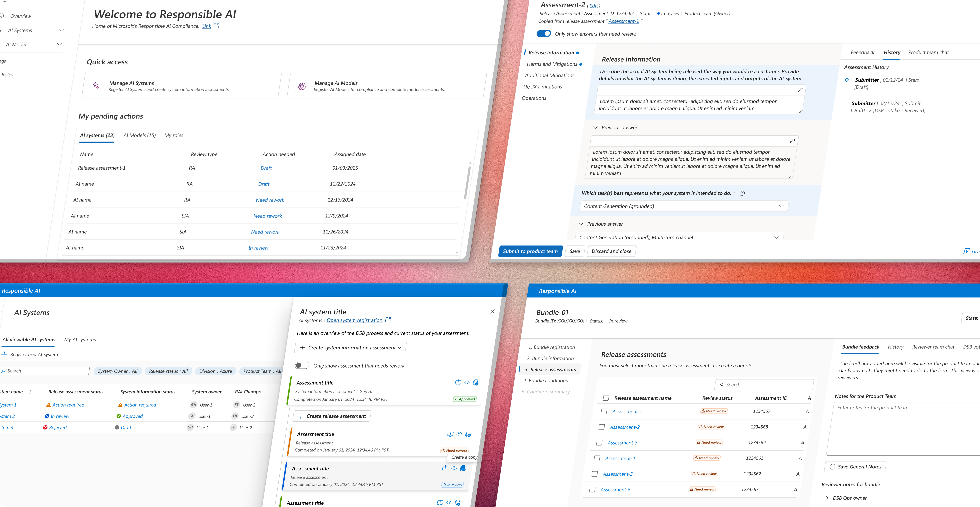Image resolution: width=980 pixels, height=507 pixels.
Task: Open the Content Generation (grounded), Multi-turn channel dropdown
Action: (x=680, y=236)
